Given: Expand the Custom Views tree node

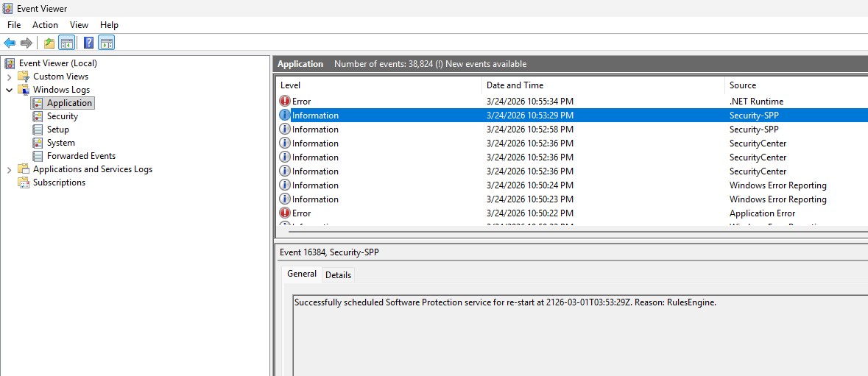Looking at the screenshot, I should click(9, 77).
